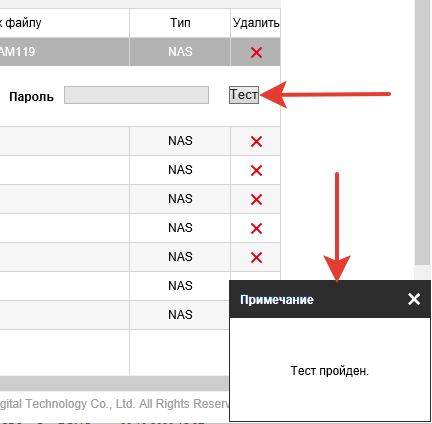Close the Примечание notification popup

tap(414, 299)
